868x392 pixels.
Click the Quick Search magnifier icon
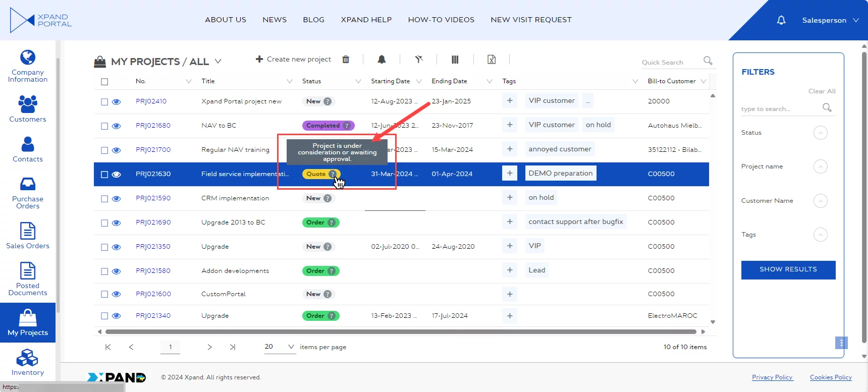(708, 61)
